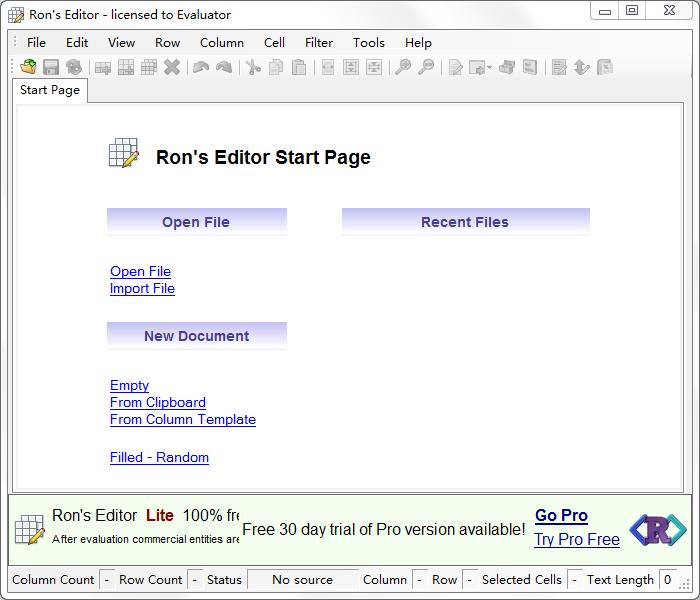Open the Column menu

222,42
